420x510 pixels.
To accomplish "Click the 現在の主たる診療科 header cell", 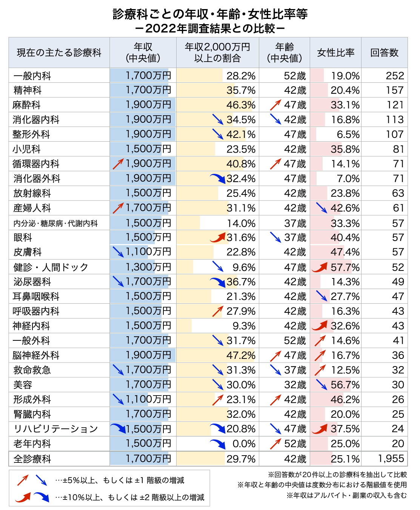I will coord(59,53).
